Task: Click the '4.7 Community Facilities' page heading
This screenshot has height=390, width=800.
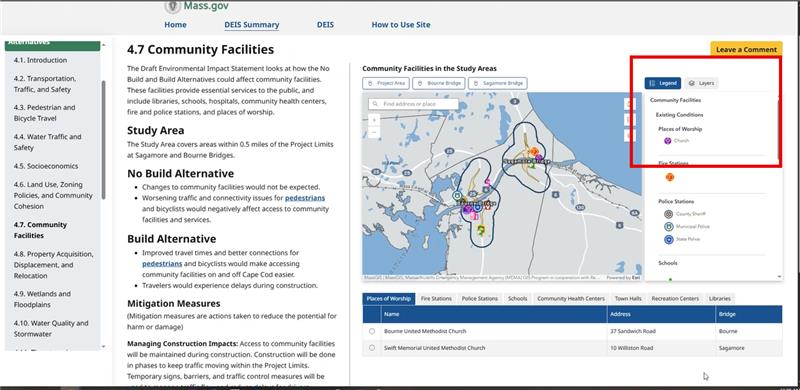Action: 201,50
